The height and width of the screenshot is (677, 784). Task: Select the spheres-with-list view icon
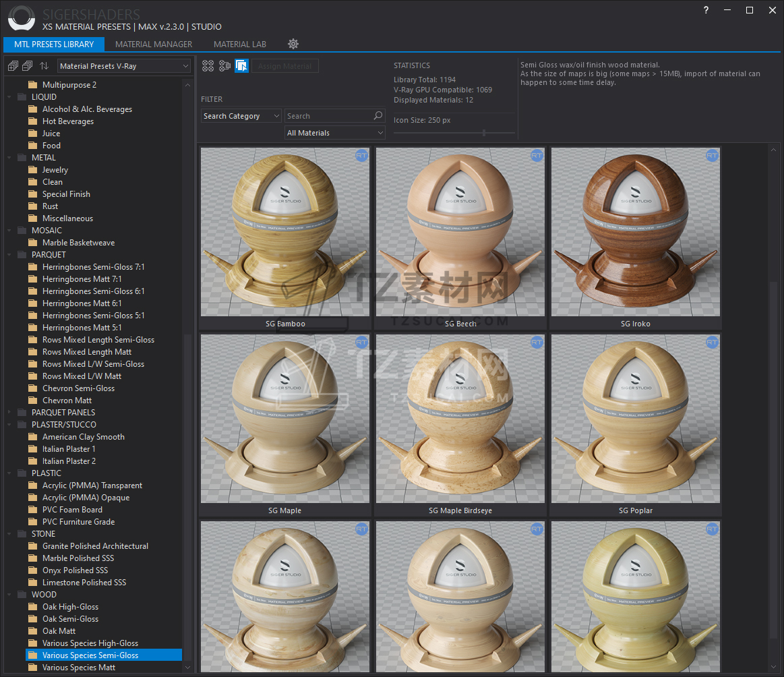coord(224,65)
